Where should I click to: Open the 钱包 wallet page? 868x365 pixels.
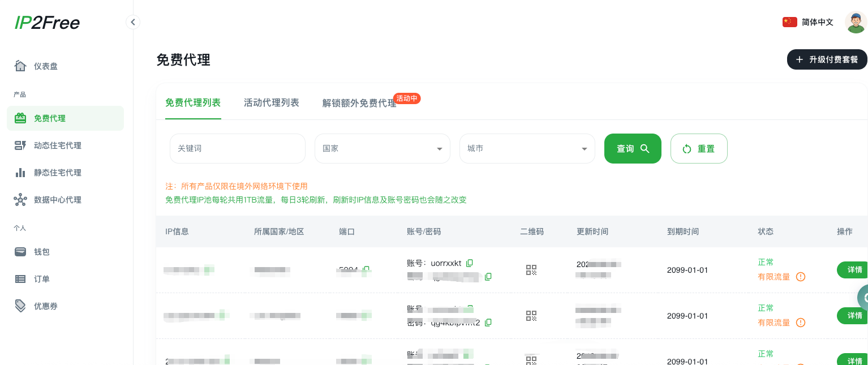point(41,252)
